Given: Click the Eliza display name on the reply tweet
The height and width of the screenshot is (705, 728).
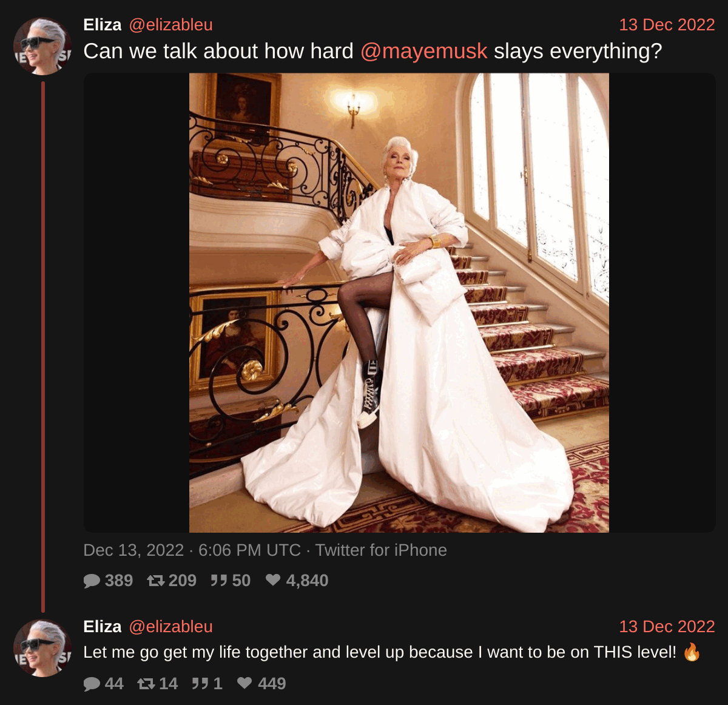Looking at the screenshot, I should [x=103, y=627].
